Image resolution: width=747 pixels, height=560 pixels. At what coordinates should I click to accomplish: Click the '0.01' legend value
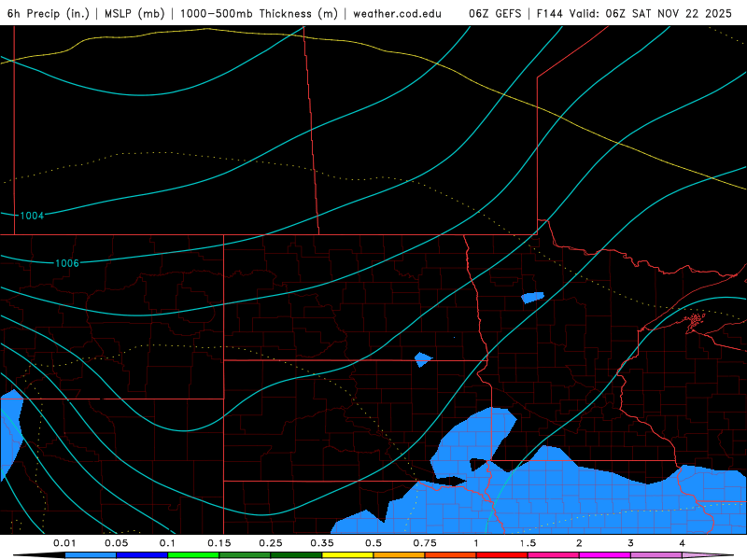click(64, 543)
